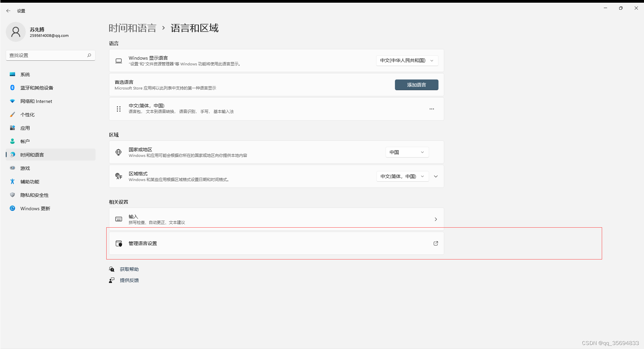
Task: Click the external link icon for 管理语言设置
Action: tap(436, 243)
